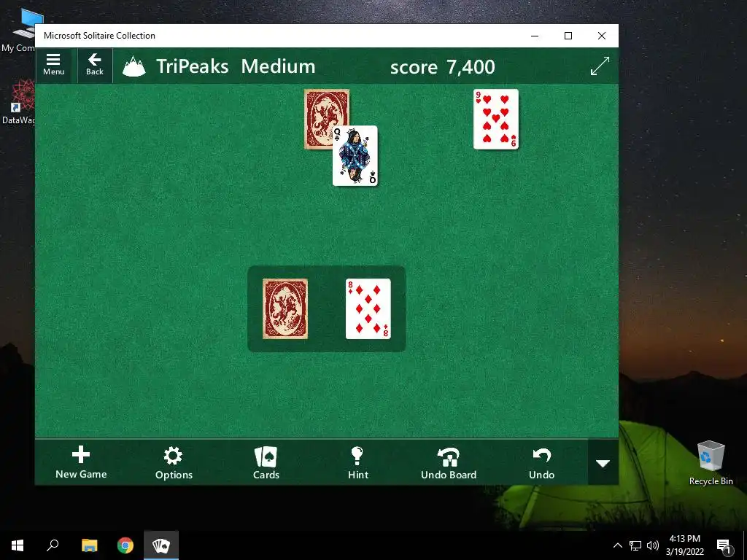Open Options with the gear icon
This screenshot has width=747, height=560.
pyautogui.click(x=174, y=462)
